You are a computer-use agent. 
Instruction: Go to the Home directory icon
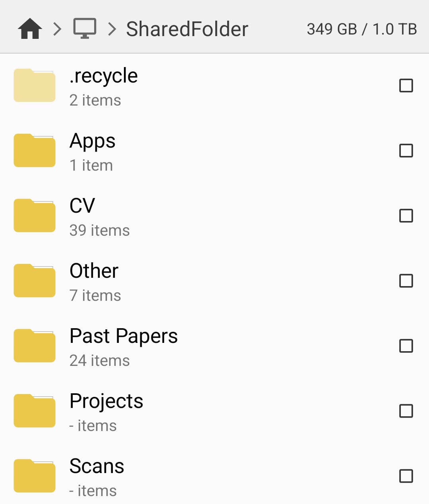[30, 29]
